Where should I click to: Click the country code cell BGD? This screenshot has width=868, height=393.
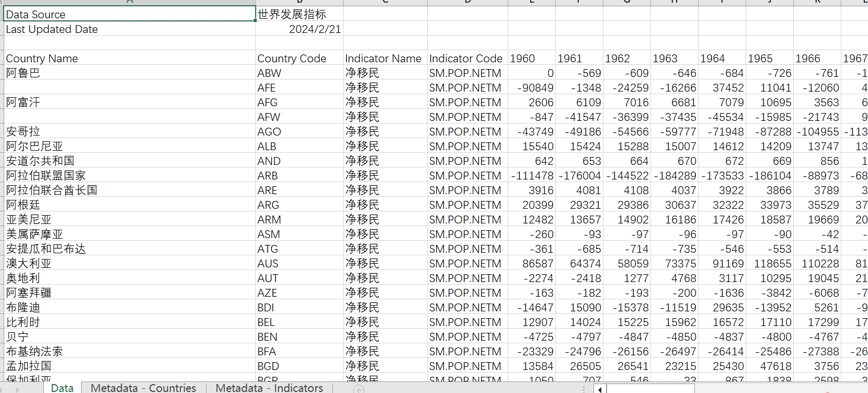(x=299, y=366)
